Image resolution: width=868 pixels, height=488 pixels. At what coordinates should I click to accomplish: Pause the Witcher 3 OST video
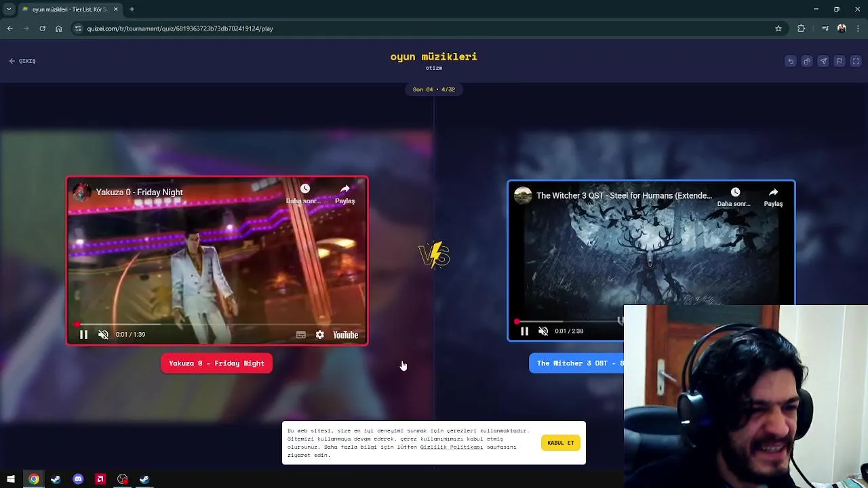[524, 331]
